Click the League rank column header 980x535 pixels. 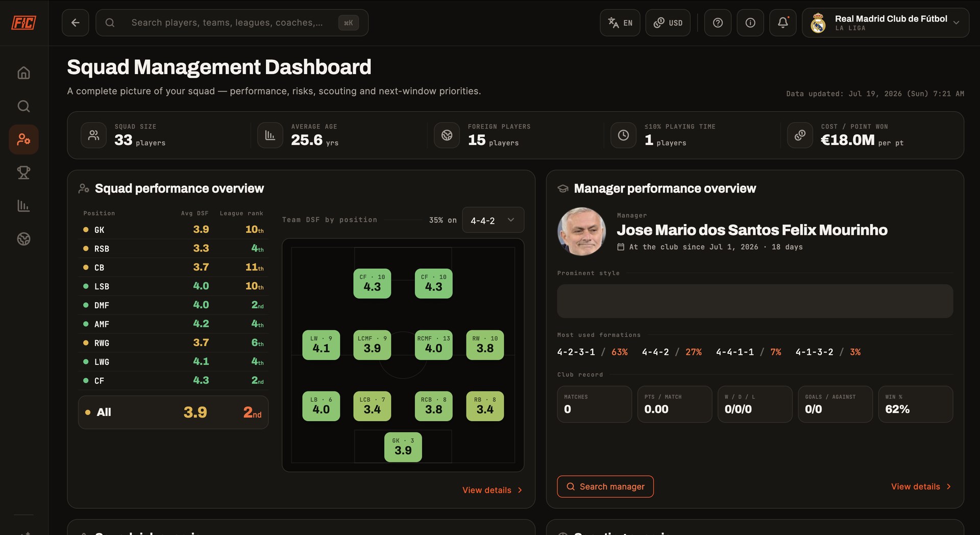241,213
